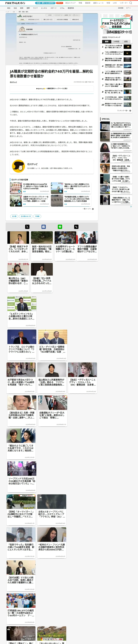Open ranking 3 南海トラフ article
138x644 pixels.
tap(116, 59)
